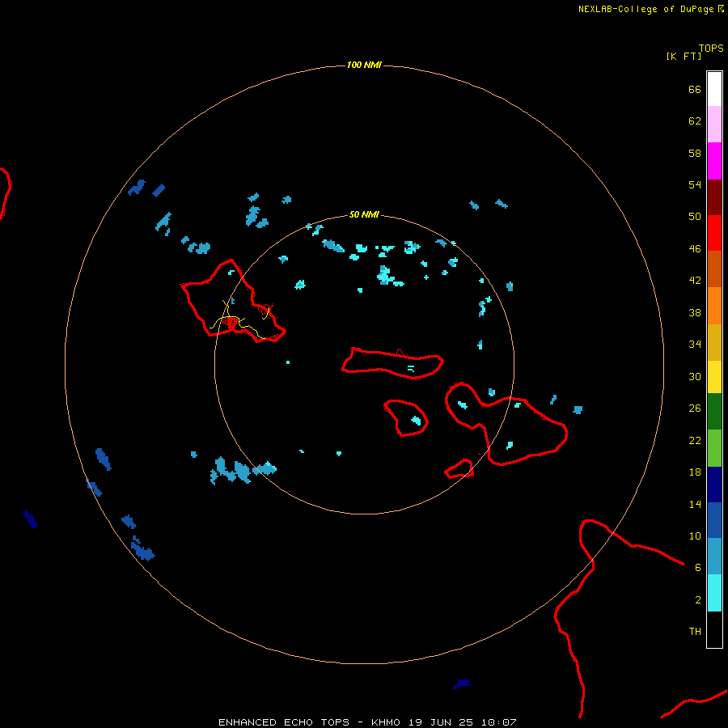Click the medium blue 18 color swatch

coord(714,520)
